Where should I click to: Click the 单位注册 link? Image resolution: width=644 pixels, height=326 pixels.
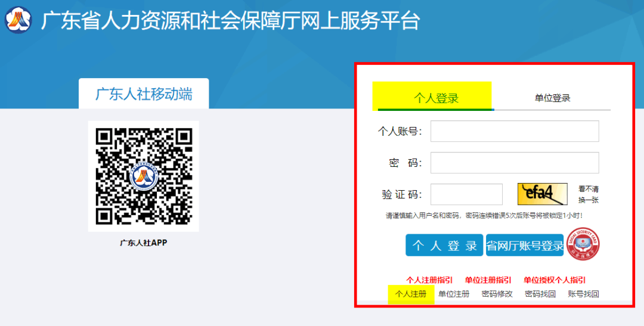coord(454,294)
